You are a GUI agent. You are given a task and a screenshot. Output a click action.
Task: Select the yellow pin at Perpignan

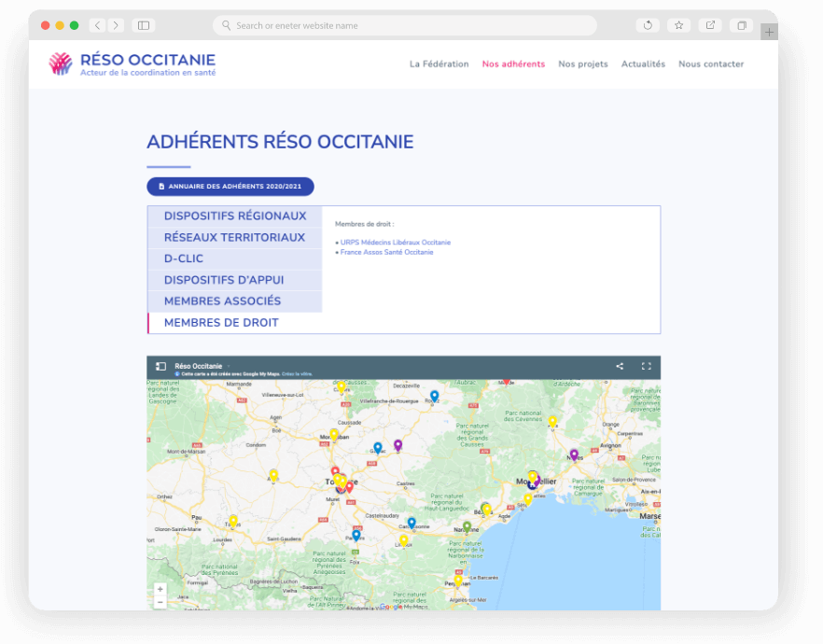pyautogui.click(x=458, y=580)
